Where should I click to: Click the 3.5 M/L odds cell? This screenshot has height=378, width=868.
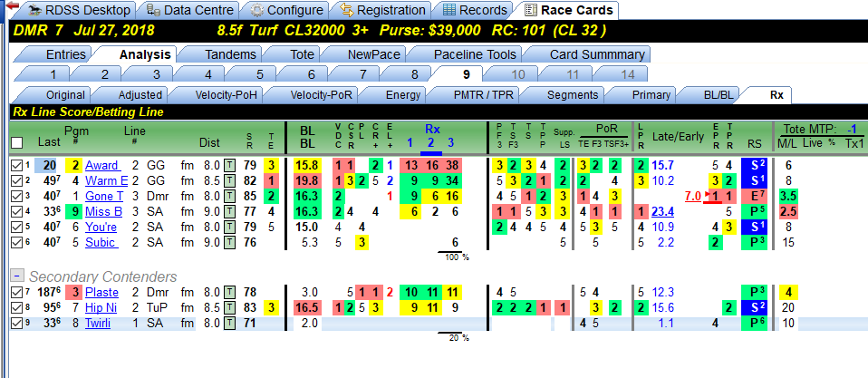tap(788, 196)
